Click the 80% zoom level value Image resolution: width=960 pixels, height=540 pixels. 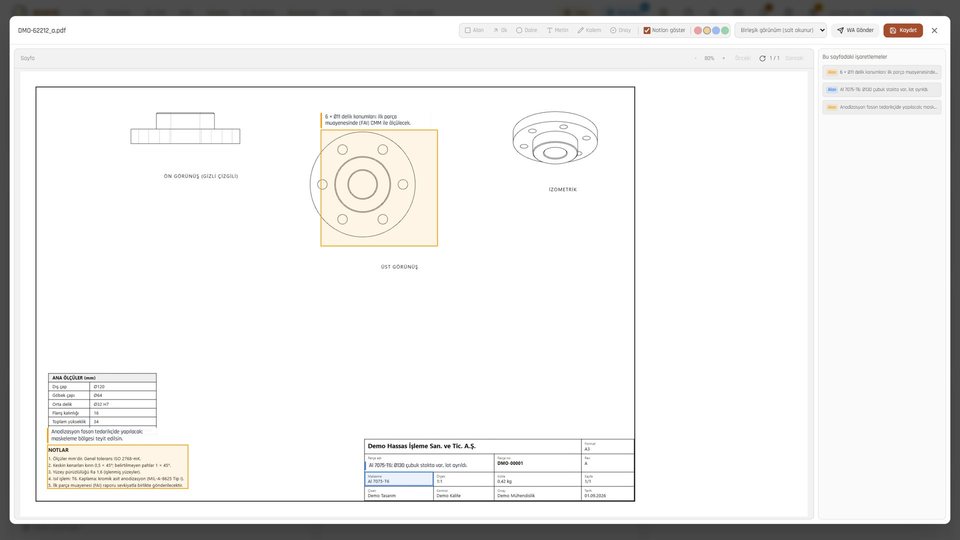coord(709,58)
